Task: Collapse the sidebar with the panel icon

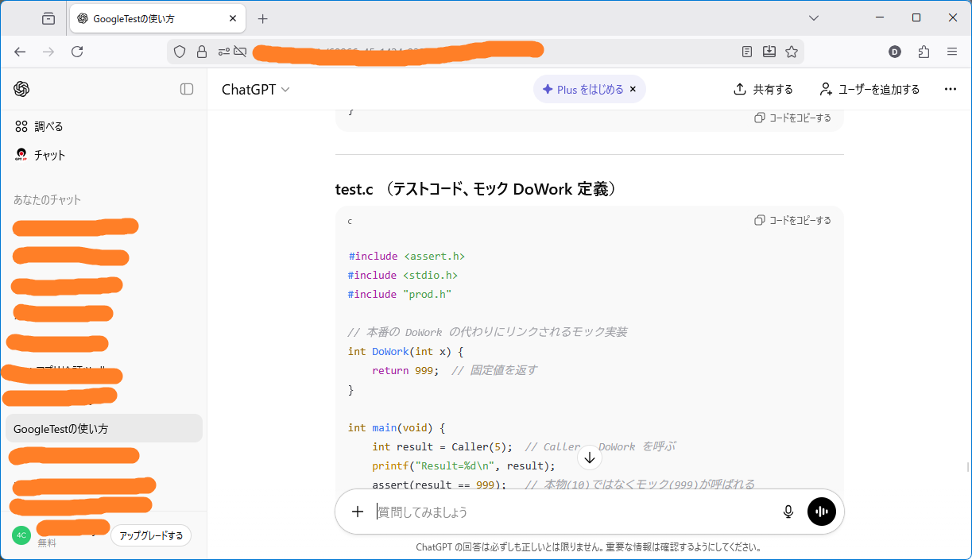Action: [187, 89]
